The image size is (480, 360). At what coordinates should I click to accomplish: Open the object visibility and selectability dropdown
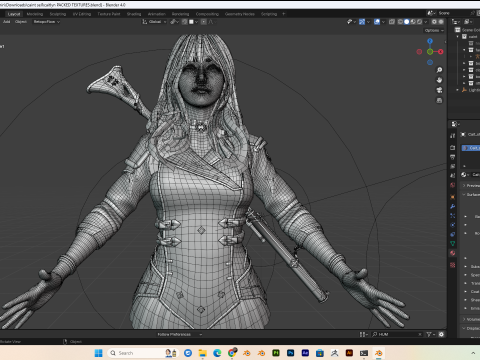pyautogui.click(x=351, y=22)
